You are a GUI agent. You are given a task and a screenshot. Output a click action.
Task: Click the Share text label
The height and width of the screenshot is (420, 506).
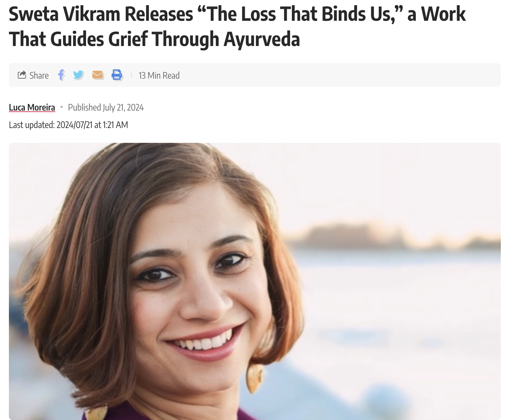39,75
